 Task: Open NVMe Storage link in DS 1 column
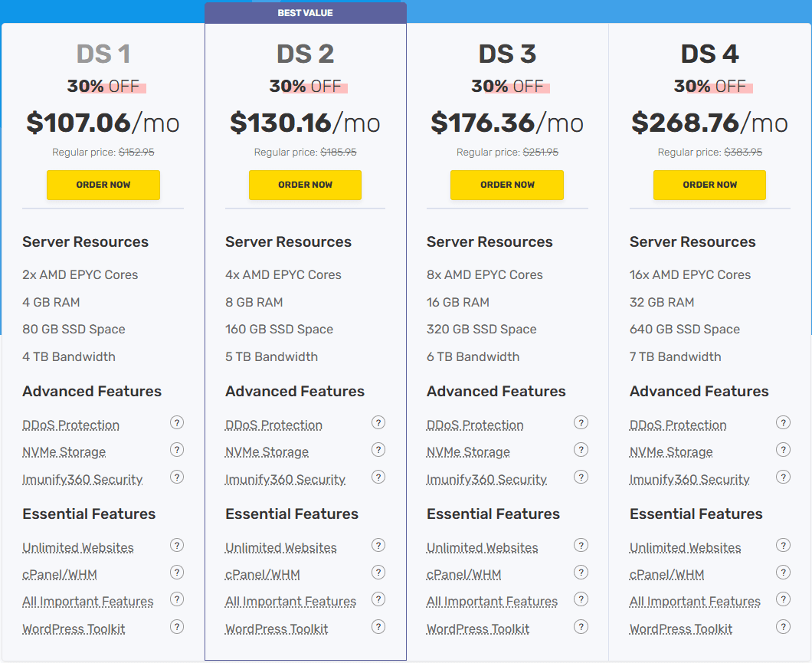click(64, 452)
